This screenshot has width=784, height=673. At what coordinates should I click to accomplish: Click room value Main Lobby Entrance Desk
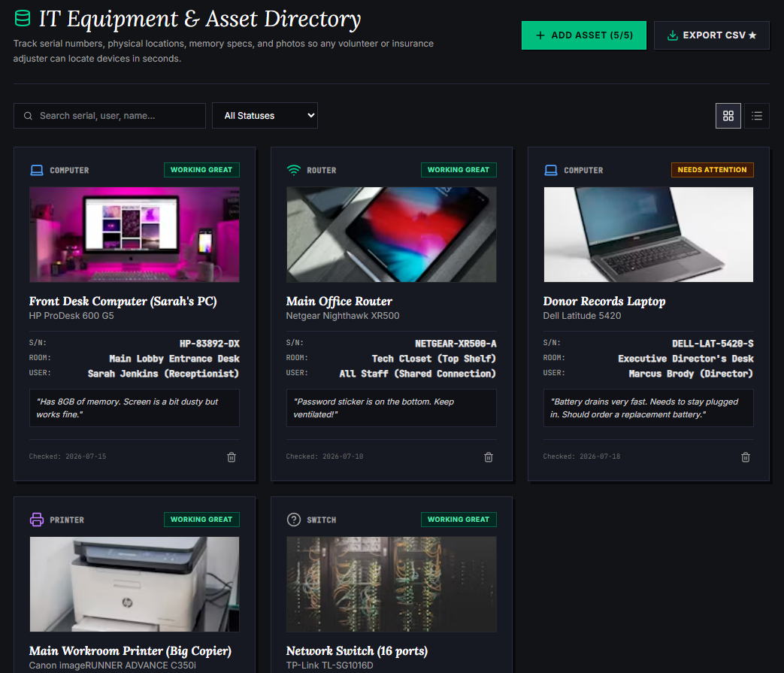pyautogui.click(x=174, y=359)
